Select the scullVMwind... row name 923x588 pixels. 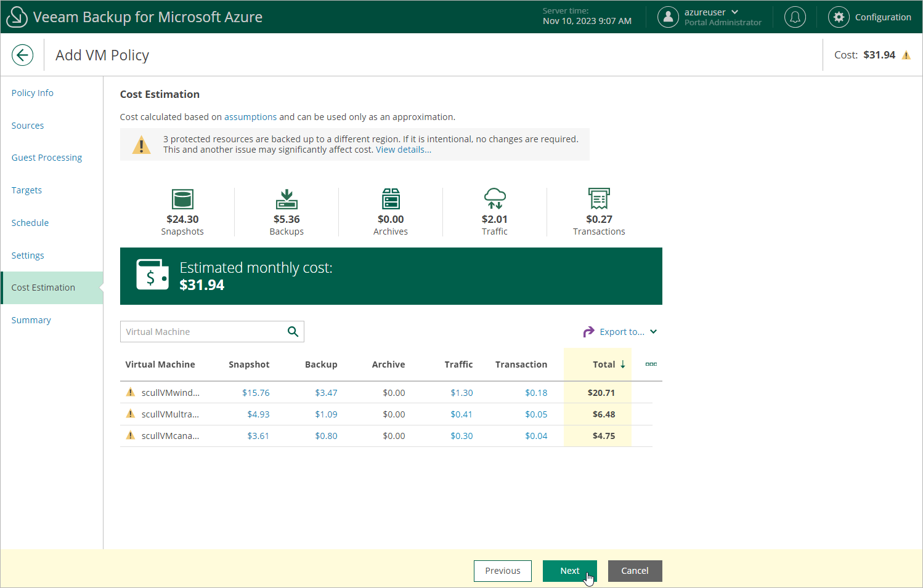pyautogui.click(x=171, y=393)
